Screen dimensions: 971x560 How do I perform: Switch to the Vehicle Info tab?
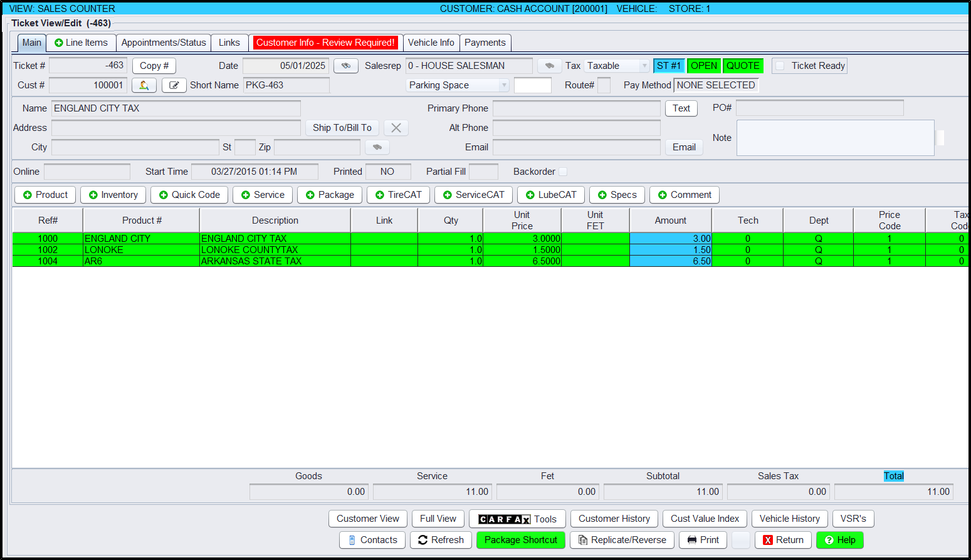pyautogui.click(x=431, y=43)
